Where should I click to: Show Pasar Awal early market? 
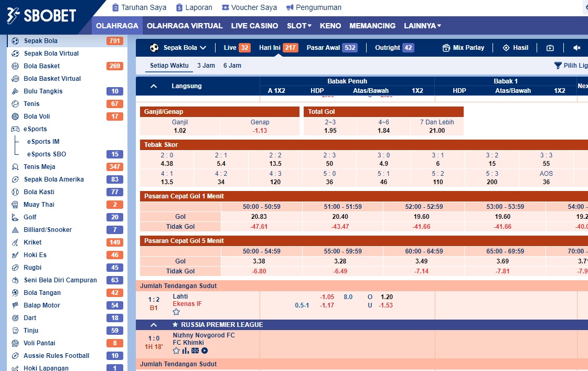pos(332,48)
